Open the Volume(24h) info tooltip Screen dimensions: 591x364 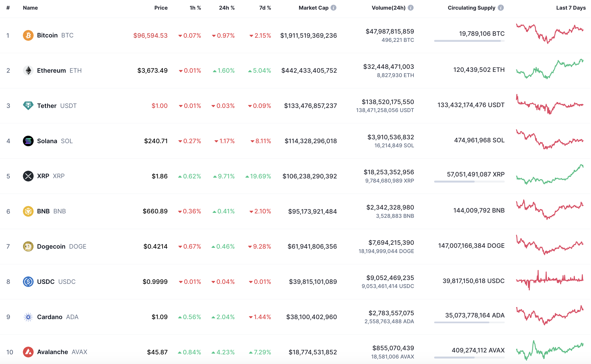411,8
